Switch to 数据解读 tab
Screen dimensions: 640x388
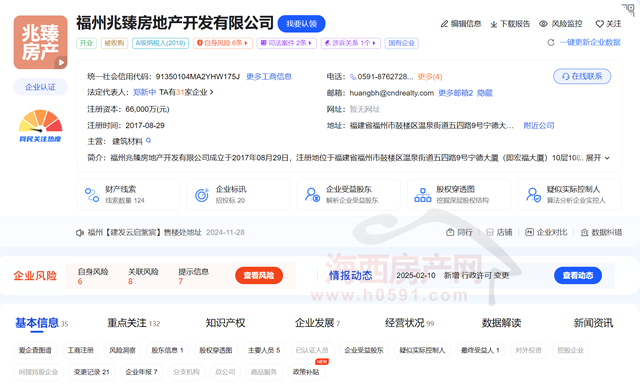coord(501,323)
